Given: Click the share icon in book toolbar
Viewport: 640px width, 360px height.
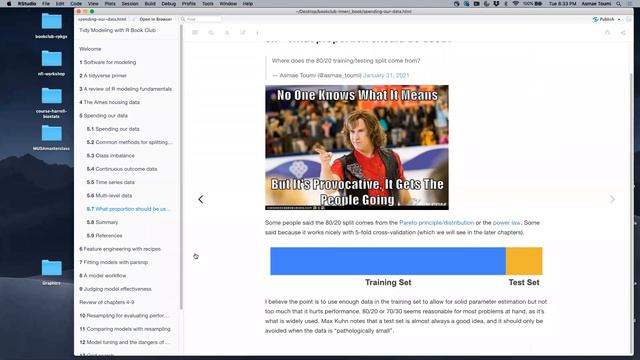Looking at the screenshot, I should [x=623, y=33].
